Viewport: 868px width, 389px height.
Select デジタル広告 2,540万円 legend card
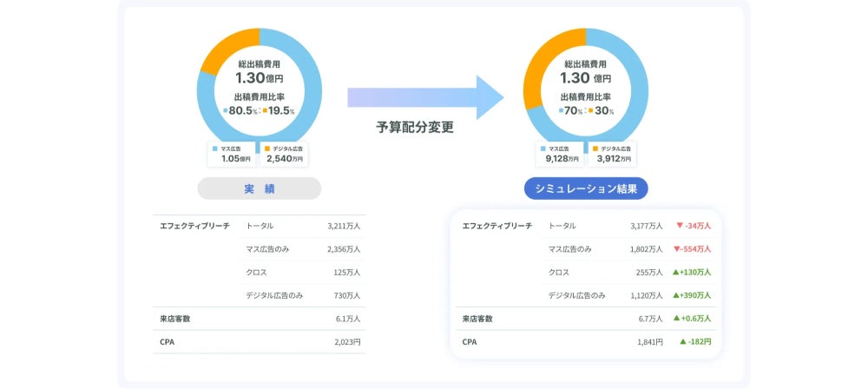(x=284, y=154)
